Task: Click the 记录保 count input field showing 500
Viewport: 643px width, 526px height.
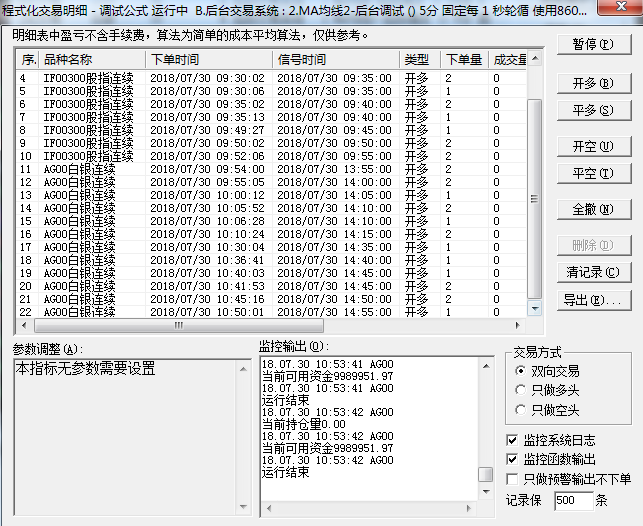Action: click(x=573, y=500)
